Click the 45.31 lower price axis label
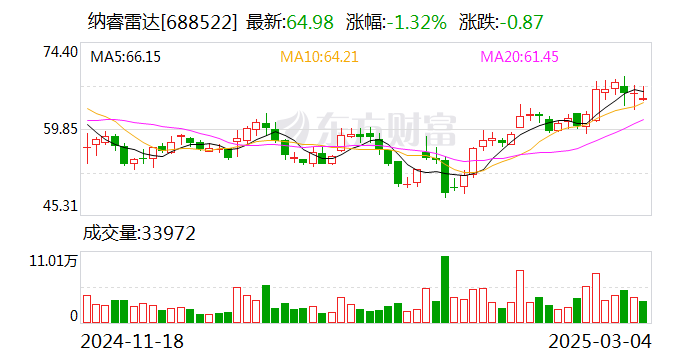688x360 pixels. 60,205
